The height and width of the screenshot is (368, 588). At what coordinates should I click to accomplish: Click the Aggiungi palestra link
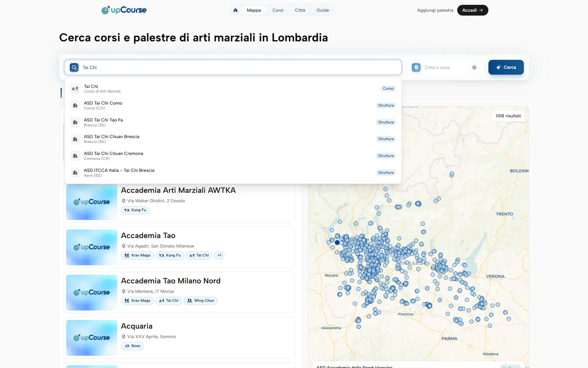coord(435,10)
